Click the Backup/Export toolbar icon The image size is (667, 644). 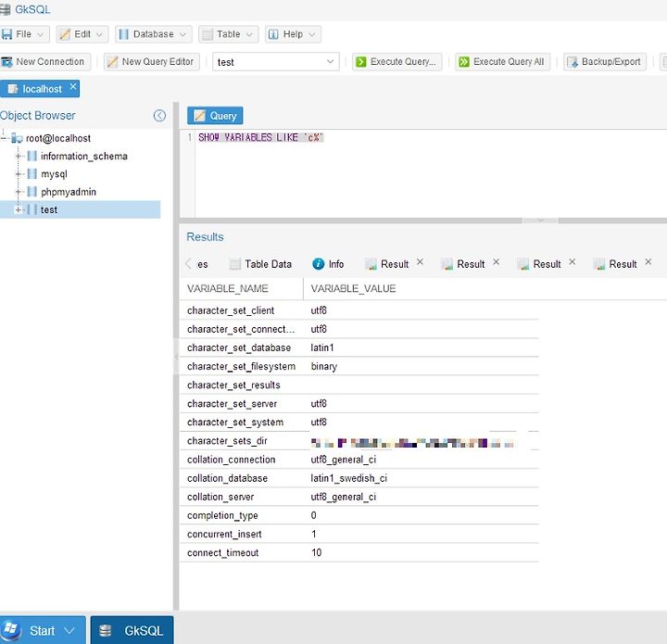point(573,62)
